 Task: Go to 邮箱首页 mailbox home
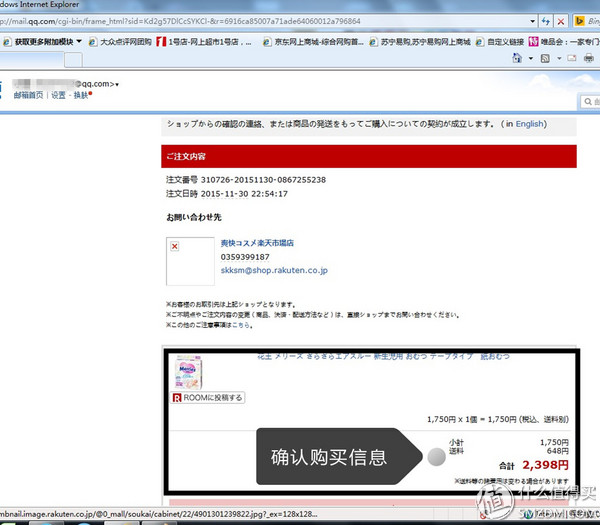click(28, 95)
